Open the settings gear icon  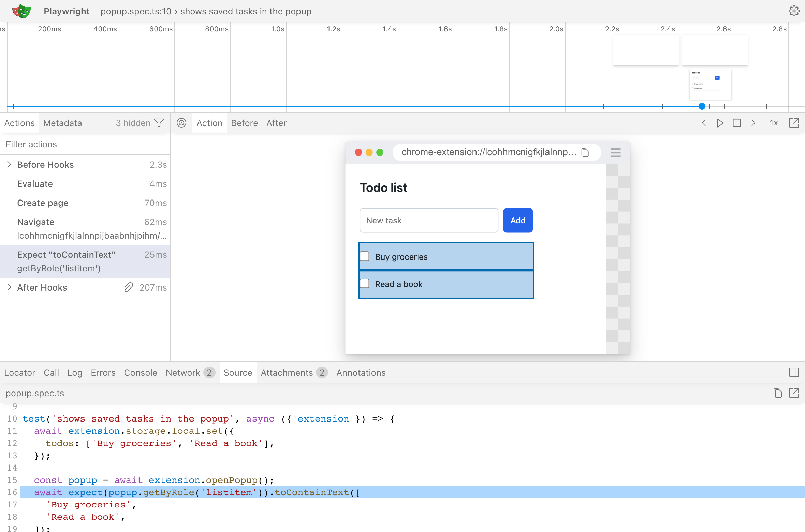tap(794, 11)
